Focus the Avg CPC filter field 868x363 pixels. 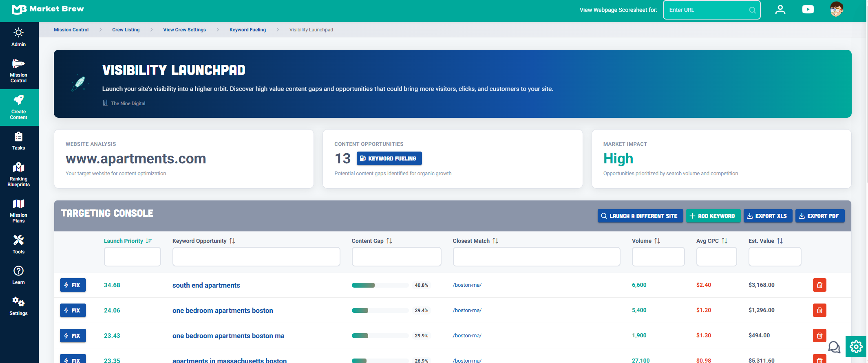717,257
